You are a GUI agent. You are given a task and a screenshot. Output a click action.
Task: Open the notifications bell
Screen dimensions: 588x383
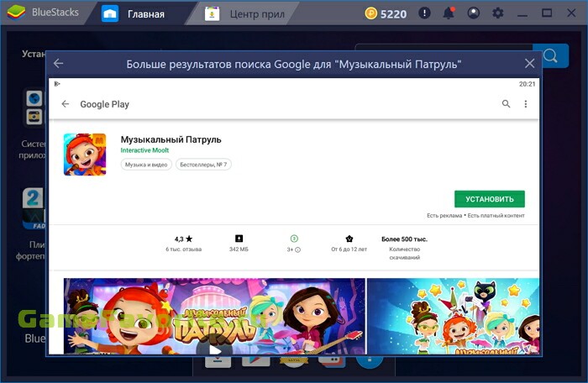click(449, 13)
